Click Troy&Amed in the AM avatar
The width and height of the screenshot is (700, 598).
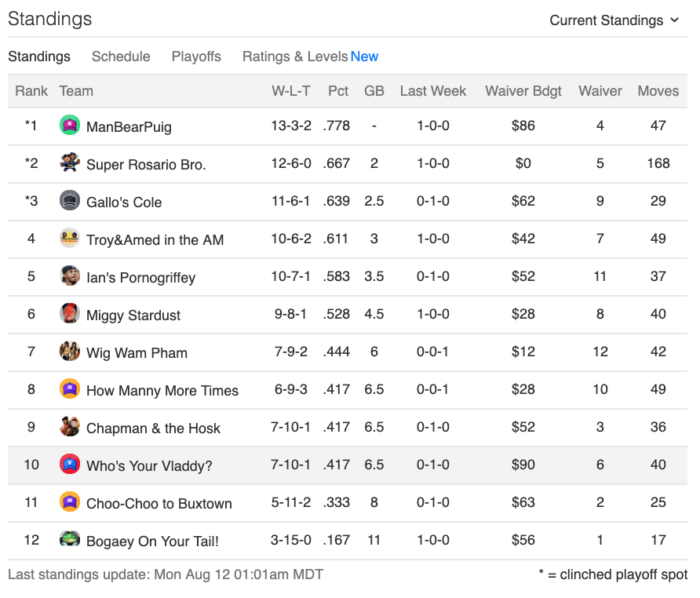[70, 238]
